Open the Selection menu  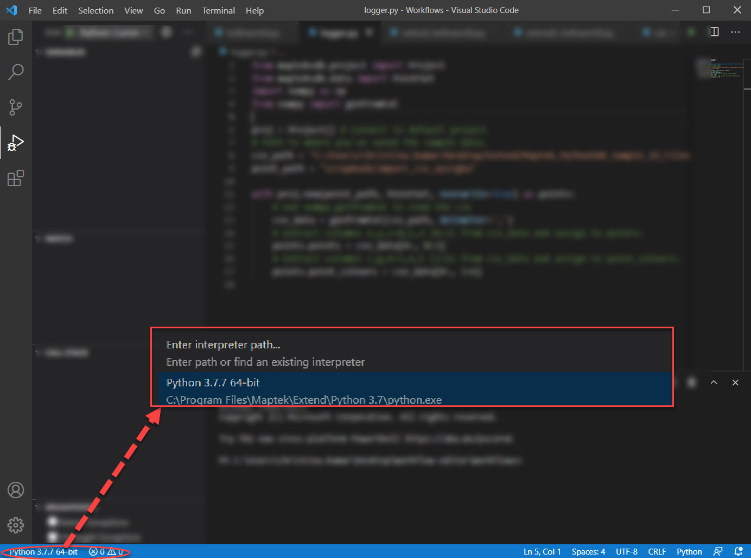click(96, 10)
